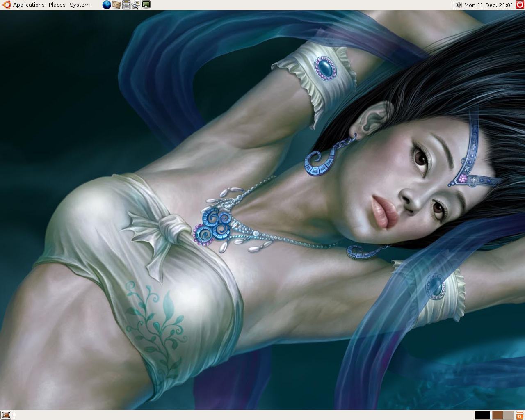The width and height of the screenshot is (525, 420).
Task: Click the volume speaker icon
Action: 459,5
